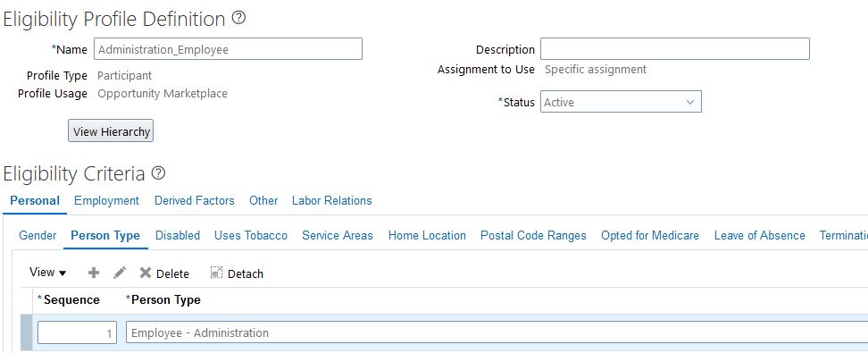Open the Labor Relations tab
Screen dimensions: 868x353
click(332, 200)
